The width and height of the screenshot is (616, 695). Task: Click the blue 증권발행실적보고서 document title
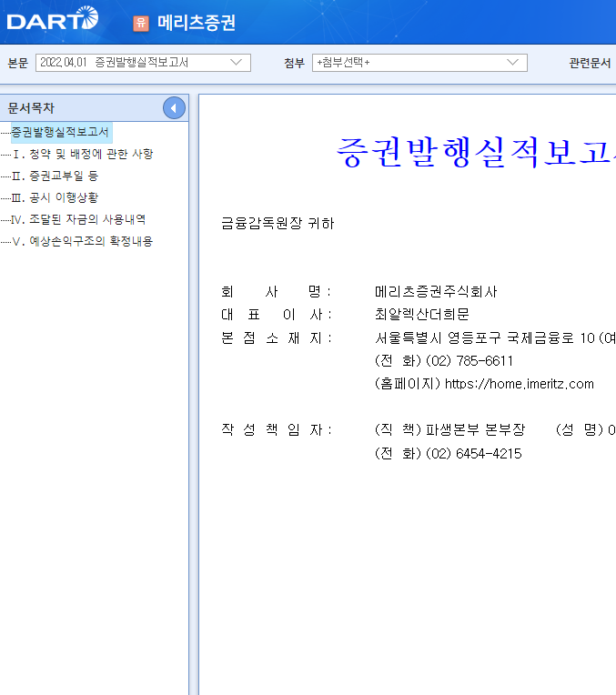pos(475,152)
